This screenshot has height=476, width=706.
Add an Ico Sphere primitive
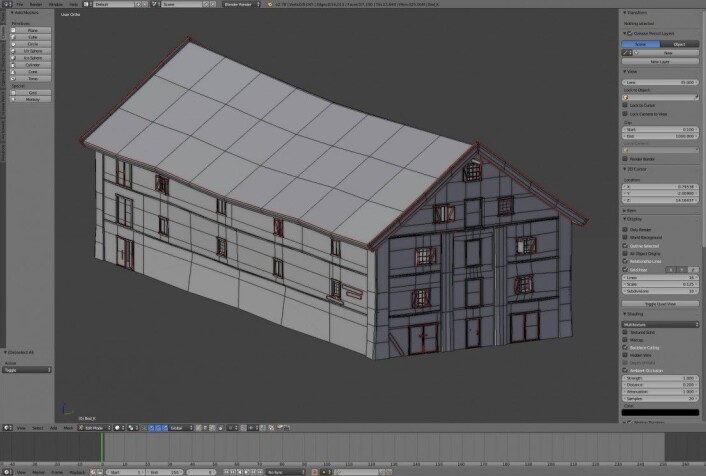31,58
